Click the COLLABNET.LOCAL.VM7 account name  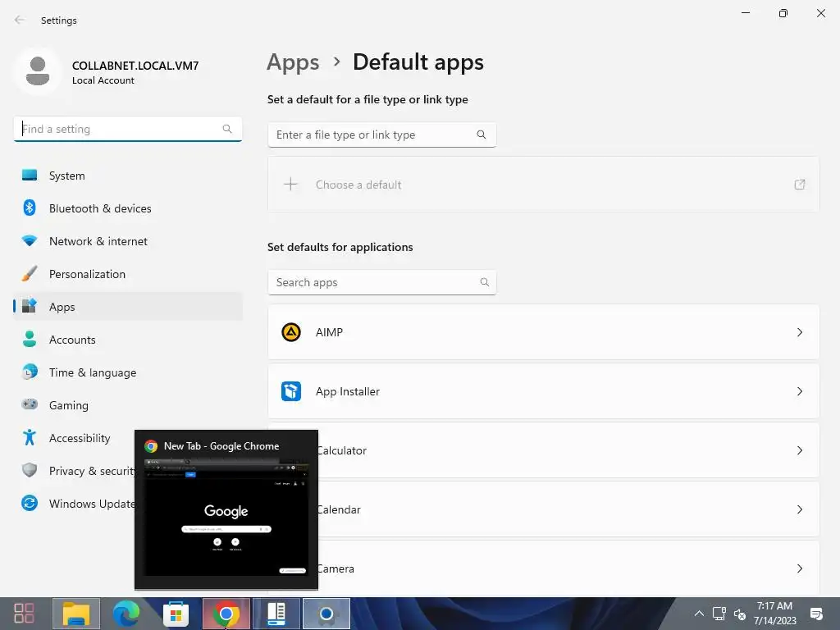point(135,66)
